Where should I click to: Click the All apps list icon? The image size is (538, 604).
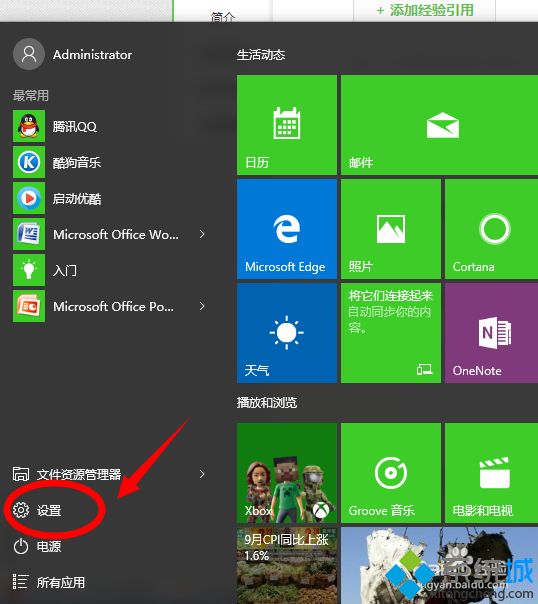pos(20,582)
